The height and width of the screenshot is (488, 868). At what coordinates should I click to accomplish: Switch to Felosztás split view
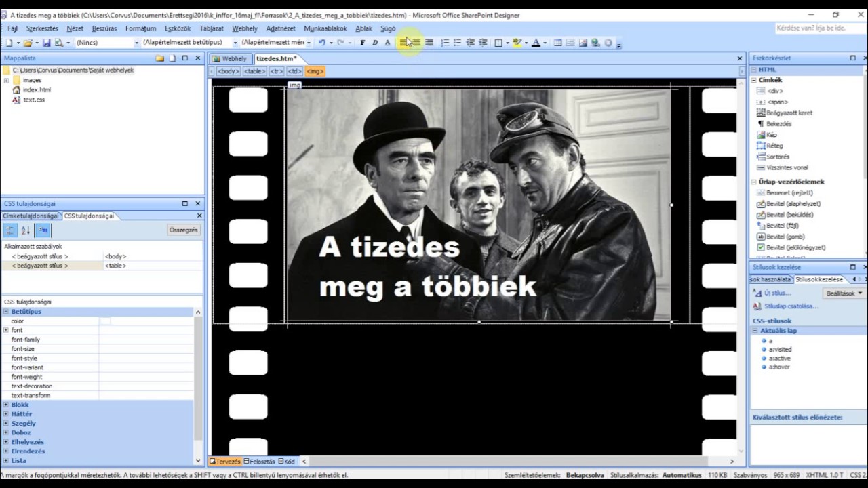click(259, 462)
